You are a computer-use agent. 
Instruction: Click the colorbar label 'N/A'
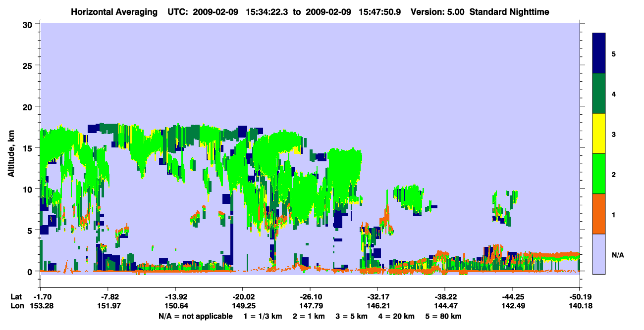tap(618, 255)
